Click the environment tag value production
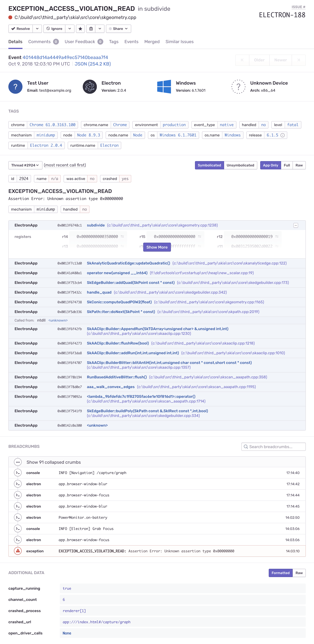The image size is (314, 644). (x=174, y=125)
